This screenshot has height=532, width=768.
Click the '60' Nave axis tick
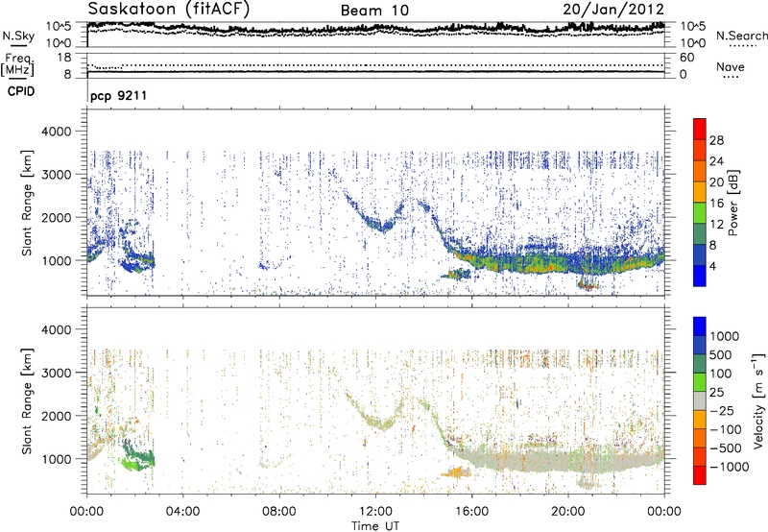coord(687,58)
